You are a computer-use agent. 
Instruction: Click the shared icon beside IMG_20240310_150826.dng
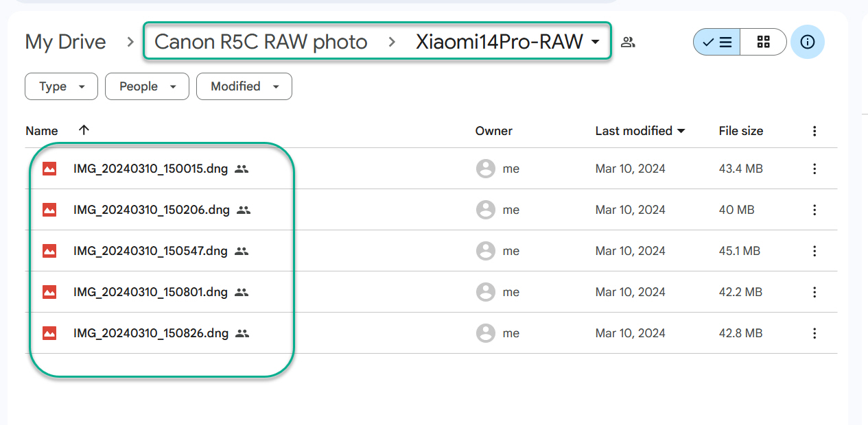point(242,333)
